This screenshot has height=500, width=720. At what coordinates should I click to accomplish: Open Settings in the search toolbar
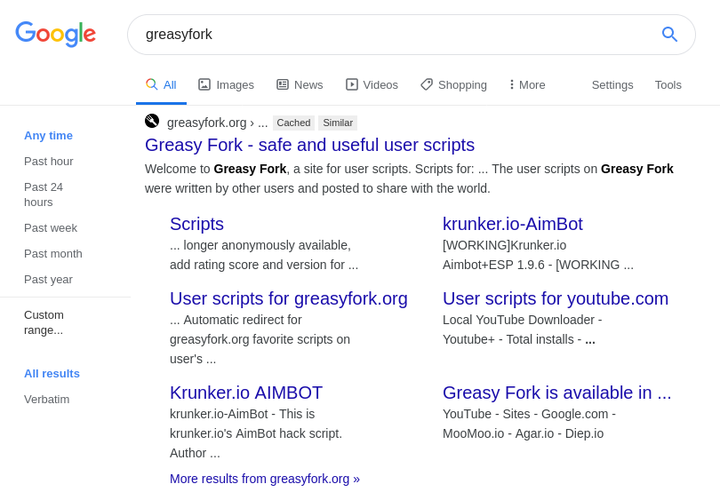(612, 85)
